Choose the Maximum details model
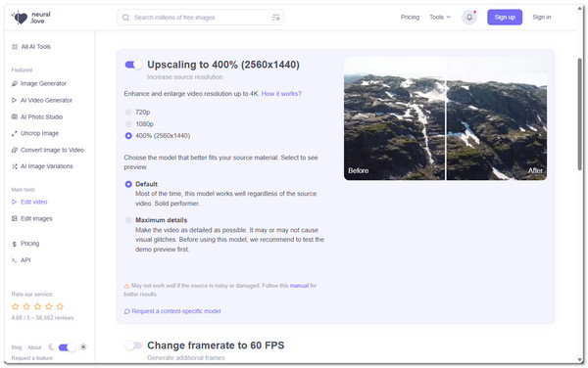588x368 pixels. click(128, 220)
